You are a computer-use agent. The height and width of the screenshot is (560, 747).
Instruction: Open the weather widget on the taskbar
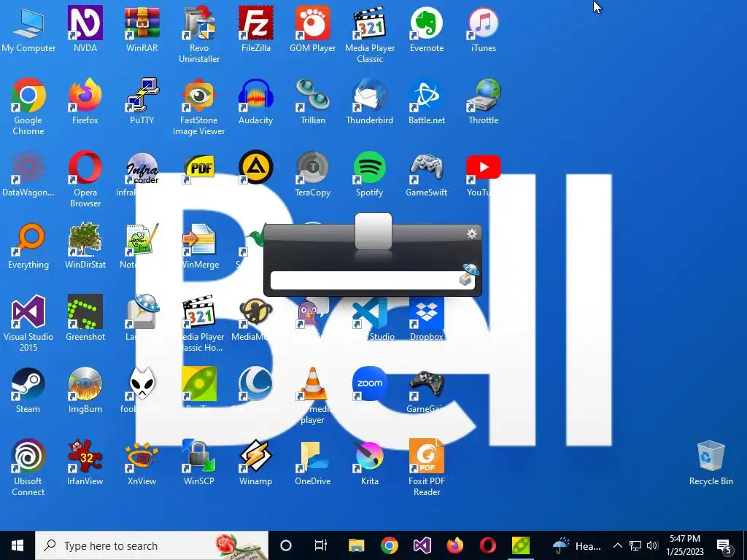(x=577, y=545)
